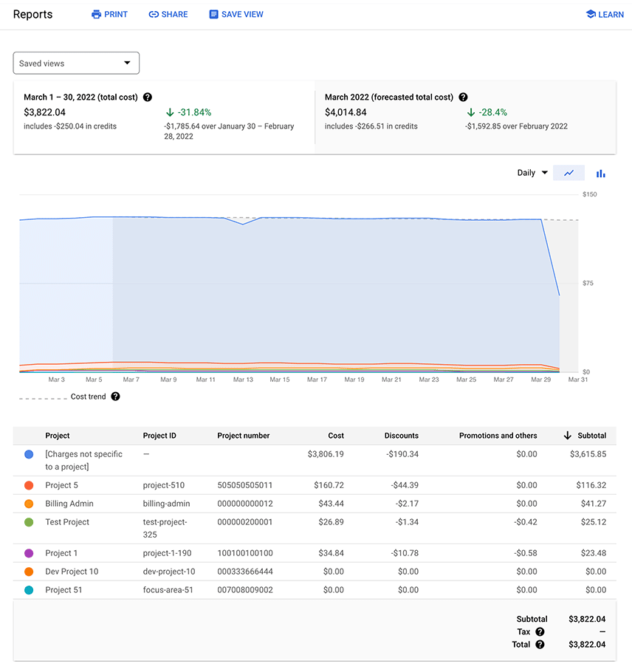Screen dimensions: 632x672
Task: Click the $3,806.19 cost value
Action: [326, 454]
